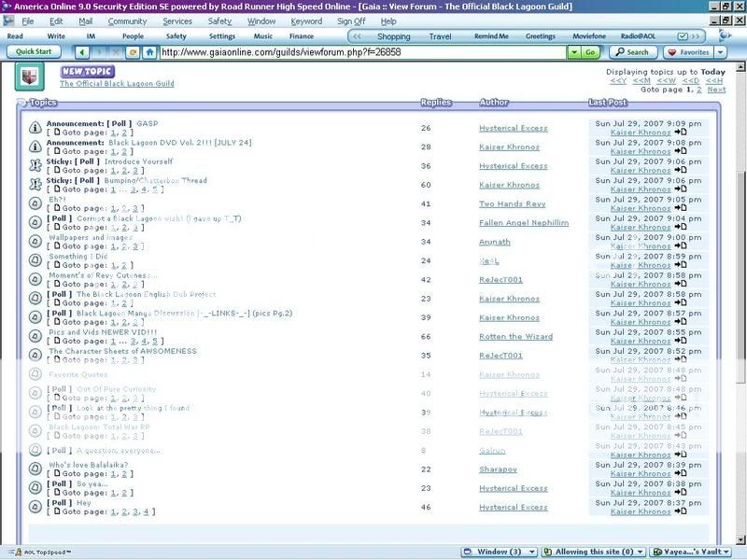Click the Search button
747x560 pixels.
(633, 52)
